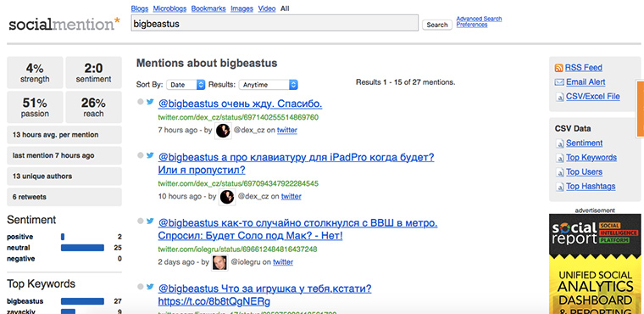
Task: Click the Search button
Action: point(437,25)
